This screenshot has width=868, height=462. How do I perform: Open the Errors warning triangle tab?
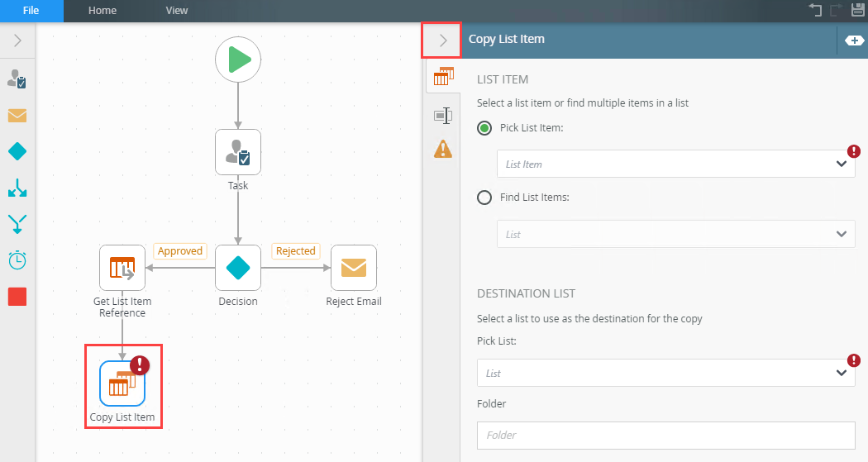click(x=443, y=150)
